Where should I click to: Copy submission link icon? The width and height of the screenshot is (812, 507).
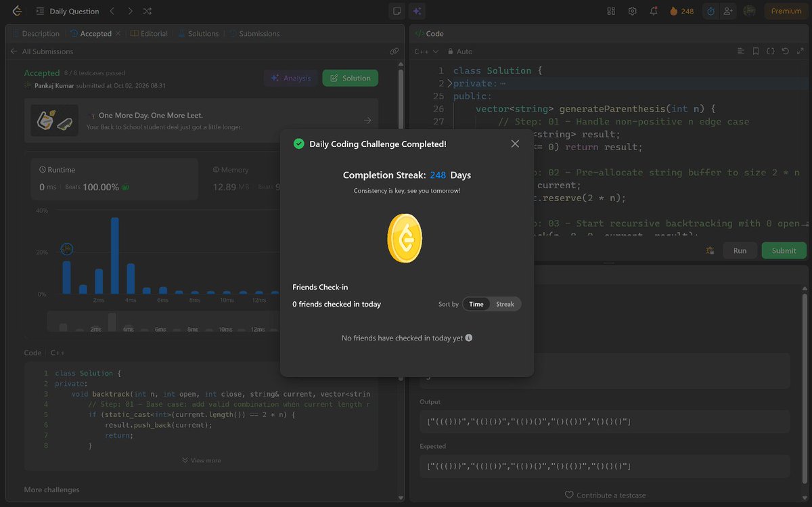point(394,51)
